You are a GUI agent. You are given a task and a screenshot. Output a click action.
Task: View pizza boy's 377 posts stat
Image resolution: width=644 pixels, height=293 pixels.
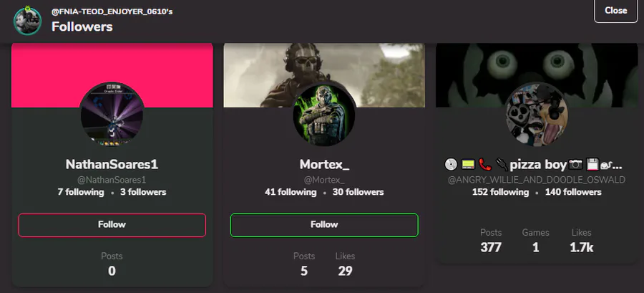pos(491,241)
